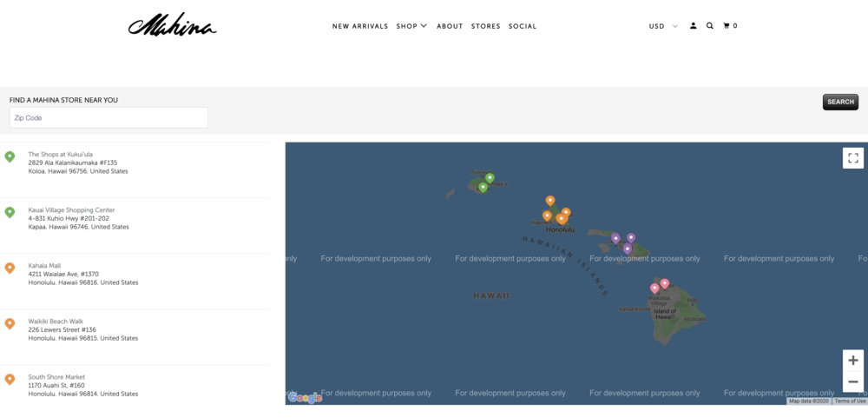Click the Mahina logo
868x418 pixels.
pyautogui.click(x=172, y=25)
